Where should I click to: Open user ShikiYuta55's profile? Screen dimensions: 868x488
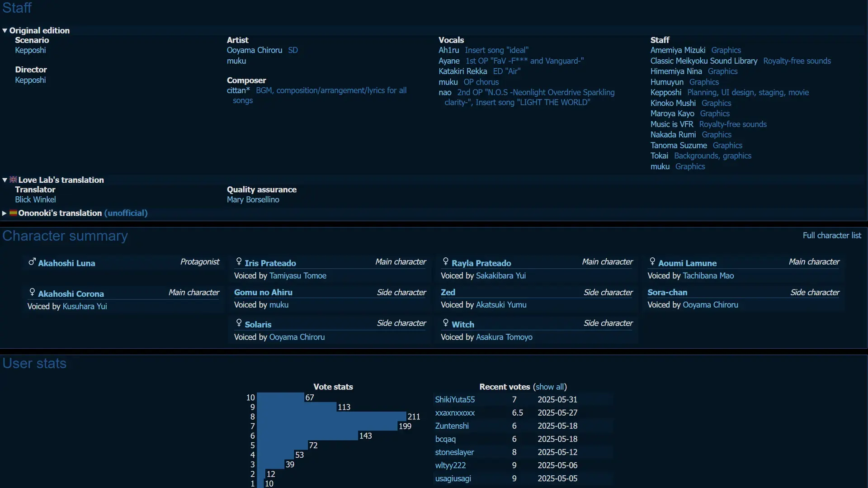tap(455, 400)
